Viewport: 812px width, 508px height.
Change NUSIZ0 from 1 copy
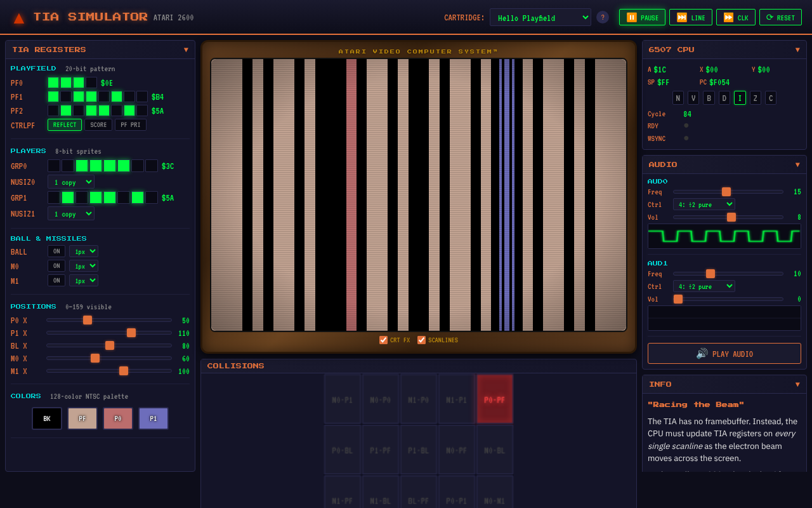(x=70, y=182)
